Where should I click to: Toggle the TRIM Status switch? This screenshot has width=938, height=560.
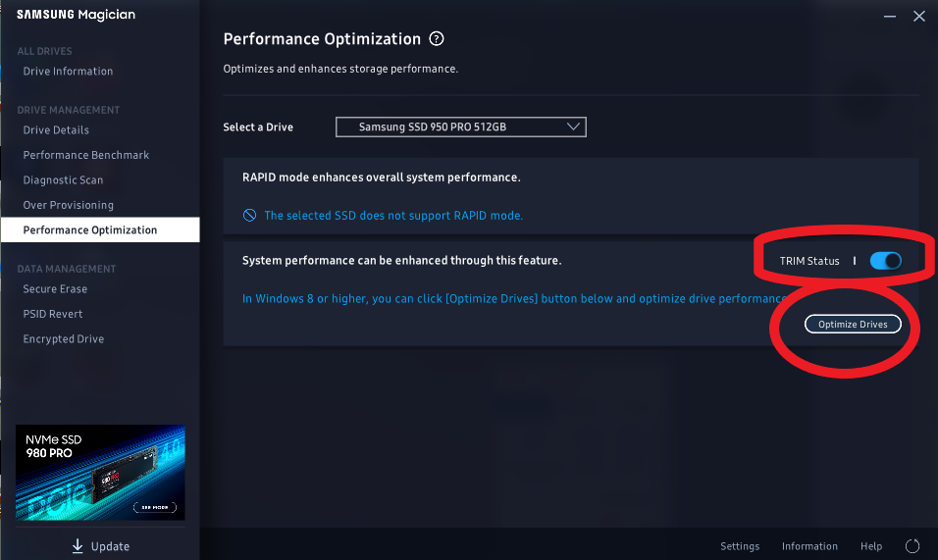coord(885,261)
